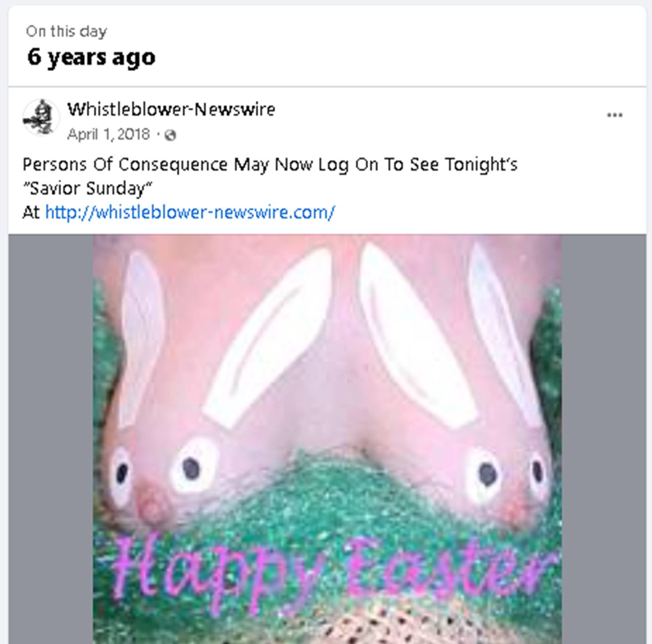Click the "Persons Of Consequence" post text

[125, 165]
